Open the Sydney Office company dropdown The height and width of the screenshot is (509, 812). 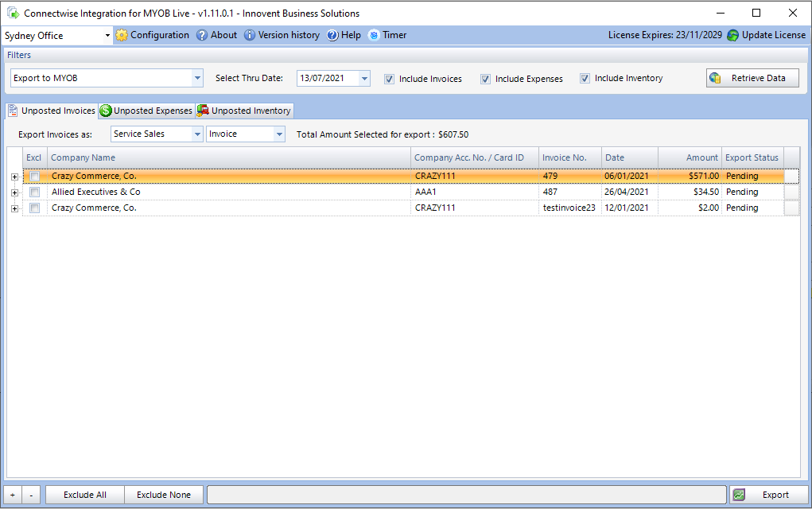[x=107, y=36]
